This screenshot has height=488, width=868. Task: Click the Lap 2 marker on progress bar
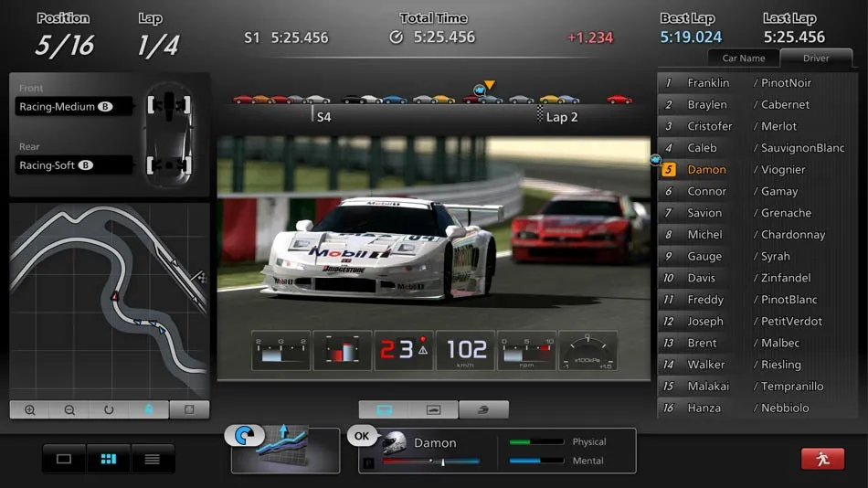(x=557, y=117)
